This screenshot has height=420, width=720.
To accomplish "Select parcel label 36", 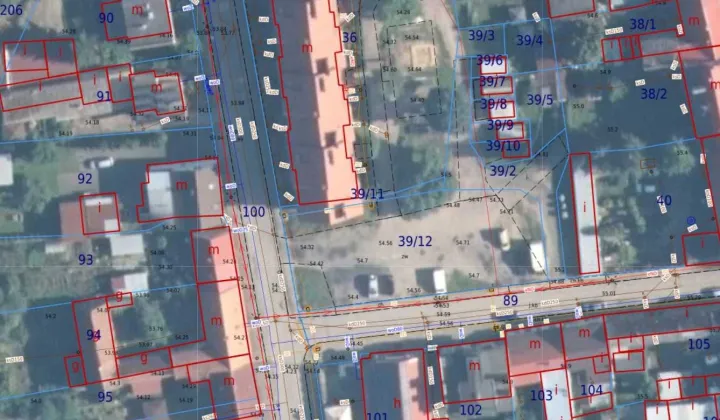I will click(349, 38).
